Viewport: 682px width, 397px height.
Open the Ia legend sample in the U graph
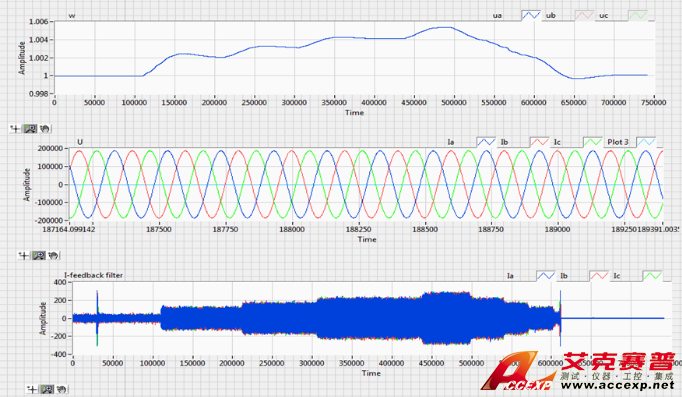click(486, 142)
